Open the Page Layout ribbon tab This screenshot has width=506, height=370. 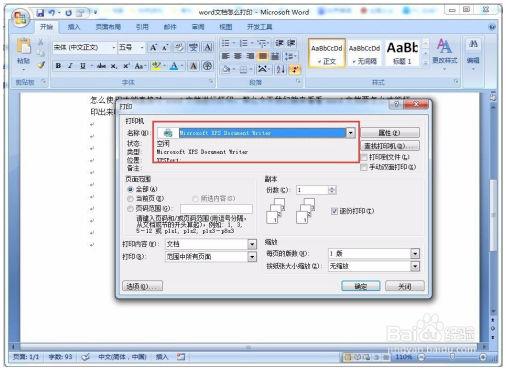point(108,27)
